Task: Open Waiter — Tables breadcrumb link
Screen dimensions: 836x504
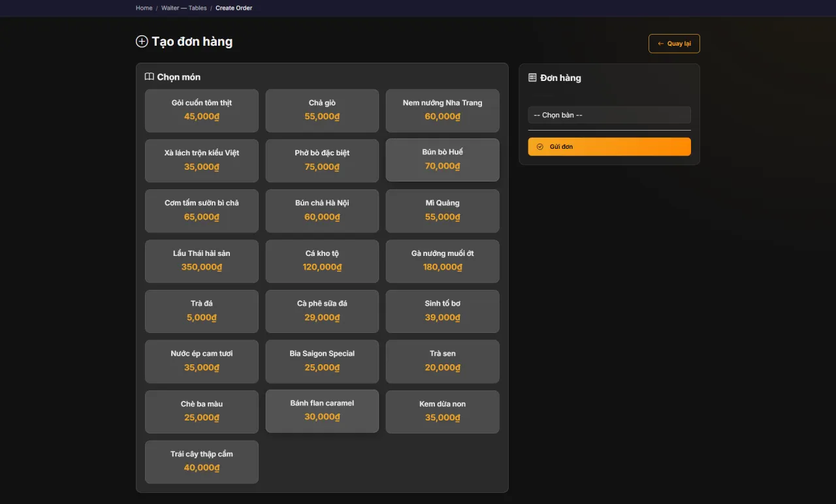Action: (x=184, y=8)
